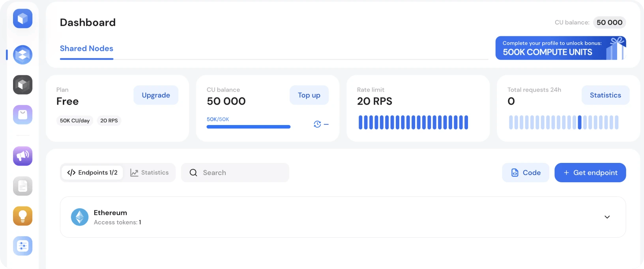The width and height of the screenshot is (644, 269).
Task: Click the CU balance refresh clock icon
Action: click(x=317, y=124)
